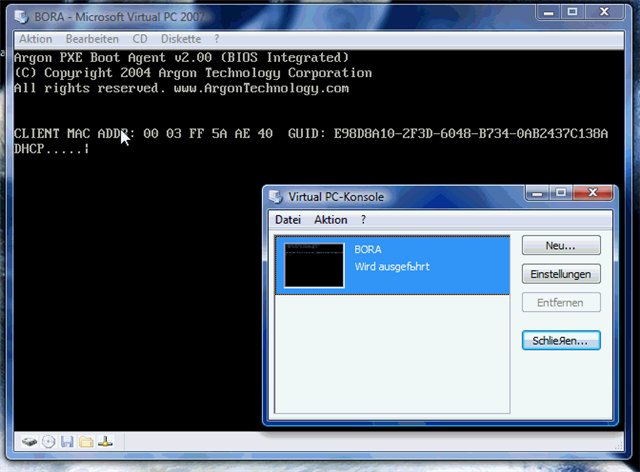Open Einstellungen for the virtual machine

[561, 274]
